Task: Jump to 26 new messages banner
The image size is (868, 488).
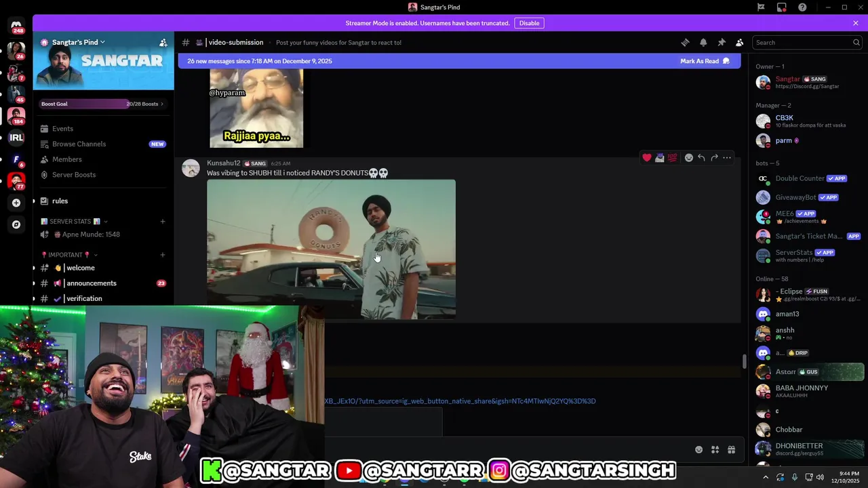Action: coord(459,61)
